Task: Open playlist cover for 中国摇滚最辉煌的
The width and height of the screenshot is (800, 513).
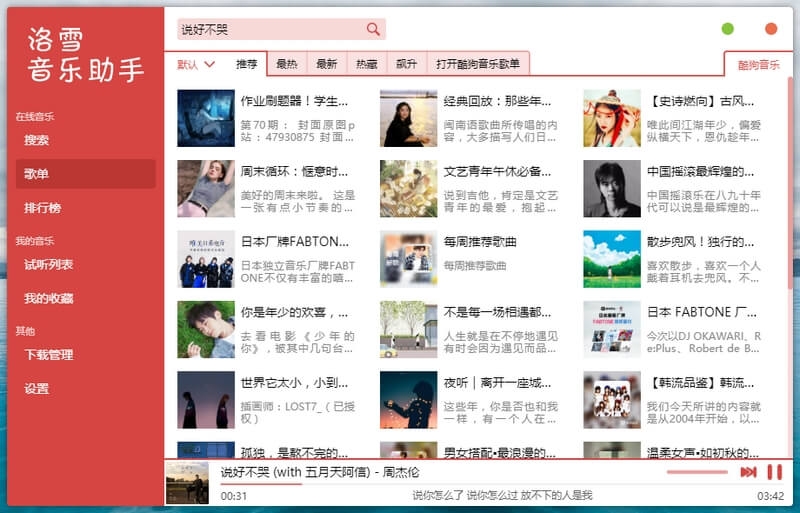Action: coord(612,188)
